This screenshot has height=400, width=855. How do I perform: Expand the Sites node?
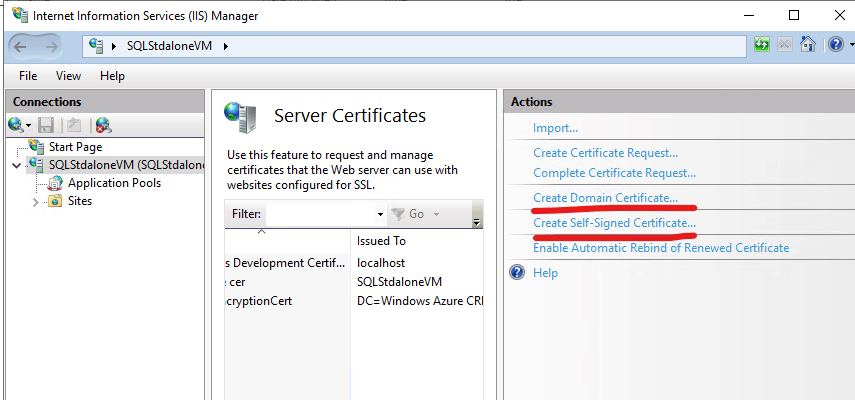[36, 202]
